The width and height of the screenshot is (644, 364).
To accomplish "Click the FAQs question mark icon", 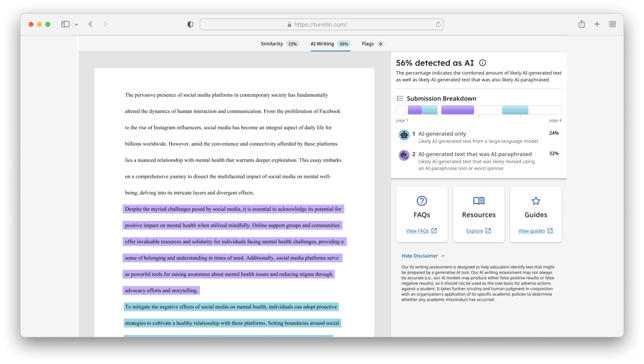I will click(x=422, y=200).
